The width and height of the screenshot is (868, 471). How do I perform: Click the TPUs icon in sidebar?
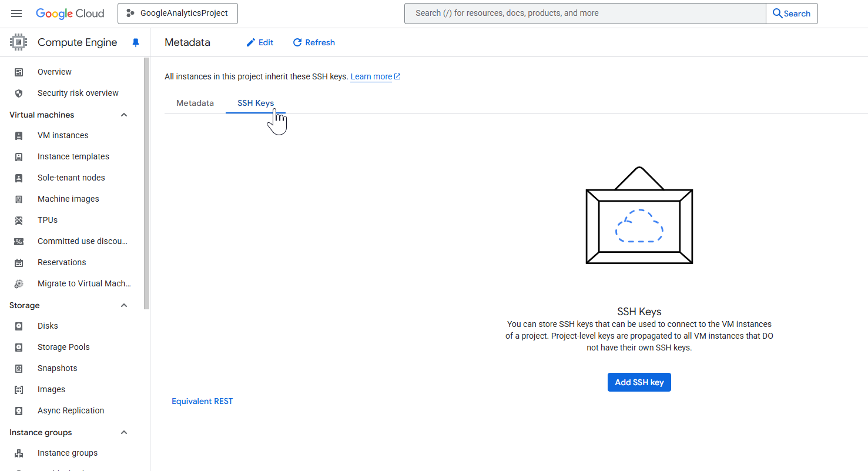(19, 221)
